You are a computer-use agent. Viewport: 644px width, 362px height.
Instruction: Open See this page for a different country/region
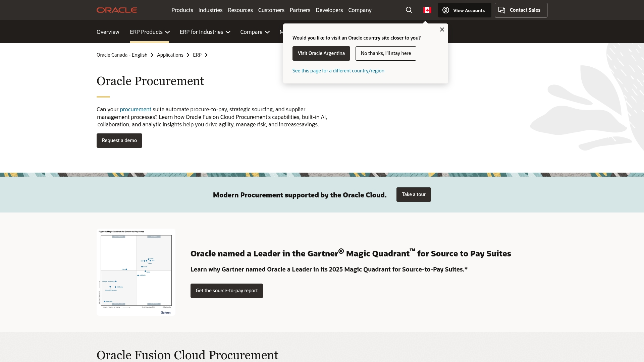pyautogui.click(x=338, y=71)
